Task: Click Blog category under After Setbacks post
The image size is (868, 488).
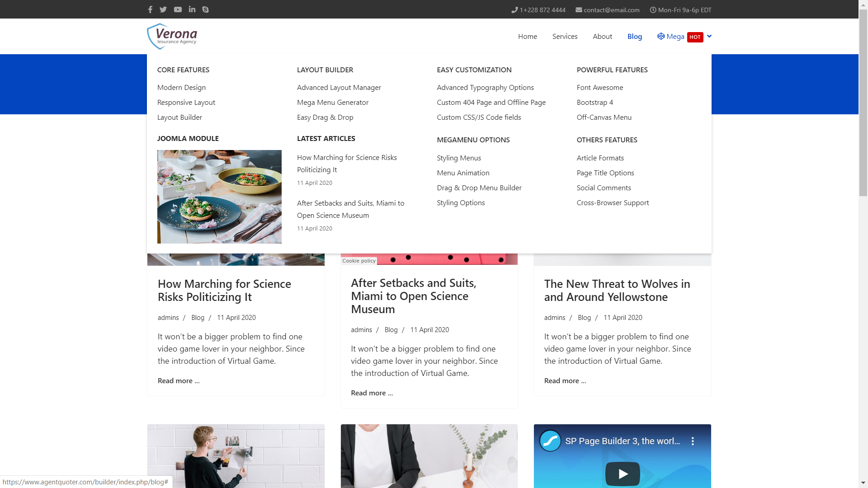Action: click(391, 330)
